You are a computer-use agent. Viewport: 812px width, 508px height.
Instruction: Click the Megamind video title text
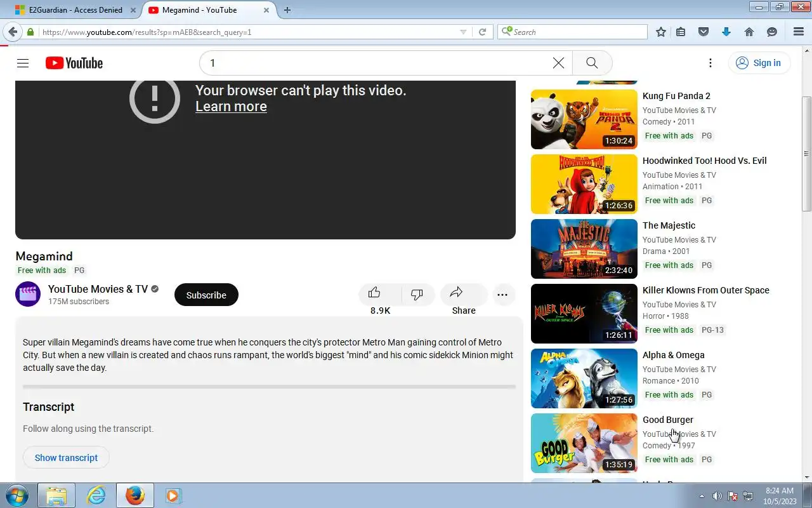pyautogui.click(x=44, y=256)
